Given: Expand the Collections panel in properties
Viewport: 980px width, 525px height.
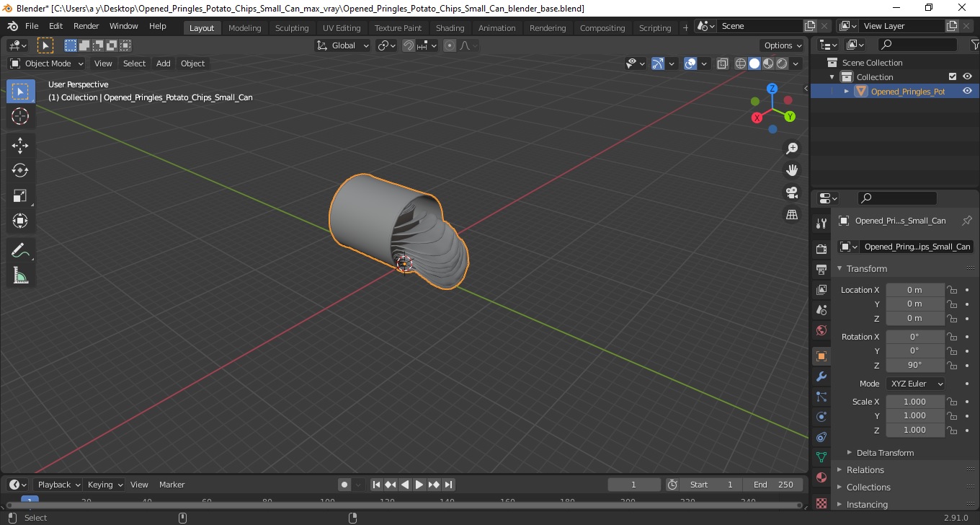Looking at the screenshot, I should click(x=868, y=487).
